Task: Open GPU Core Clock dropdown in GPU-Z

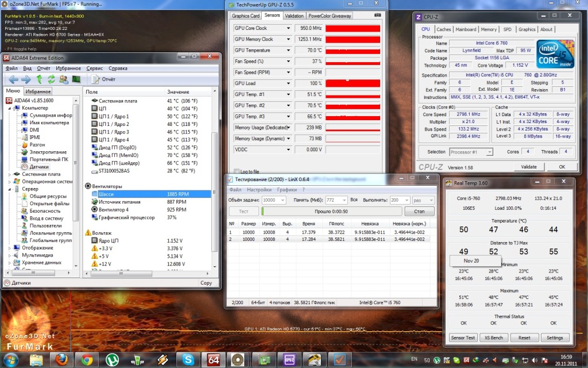Action: point(288,28)
